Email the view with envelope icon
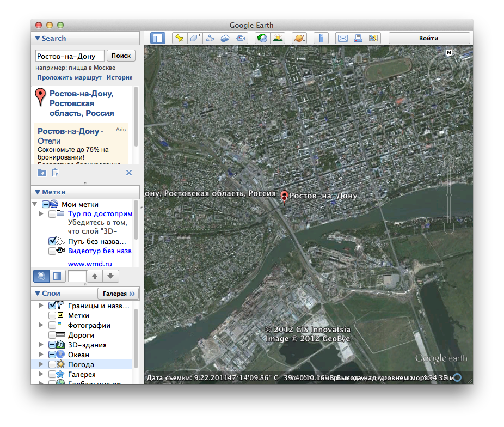 click(x=343, y=38)
